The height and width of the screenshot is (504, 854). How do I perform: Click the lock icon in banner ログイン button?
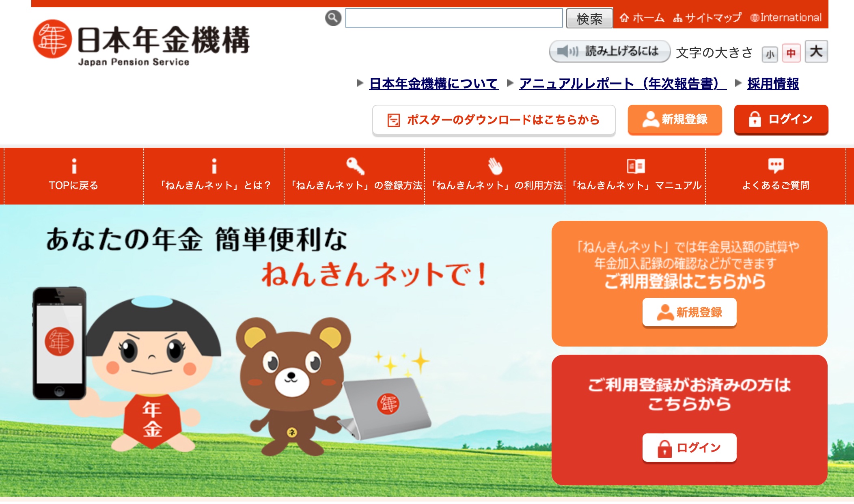(x=664, y=448)
